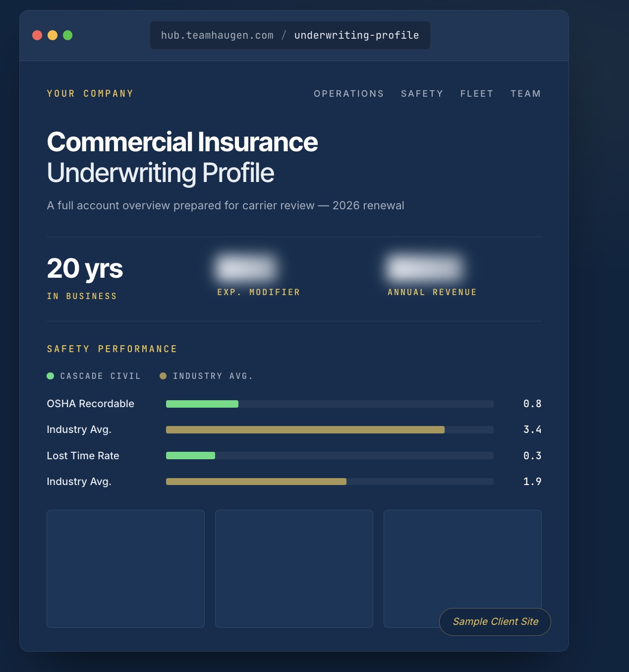Open the Team nav item
The width and height of the screenshot is (629, 672).
pos(525,94)
